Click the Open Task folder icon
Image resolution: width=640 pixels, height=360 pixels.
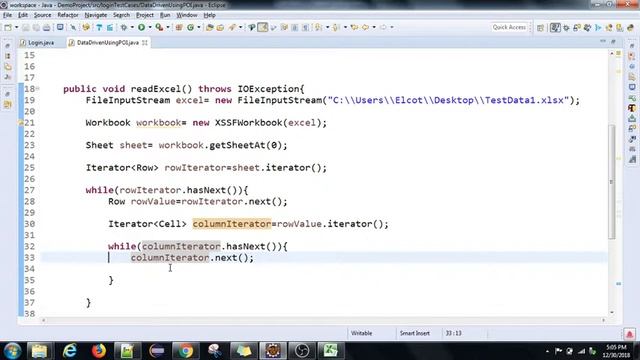pyautogui.click(x=220, y=27)
